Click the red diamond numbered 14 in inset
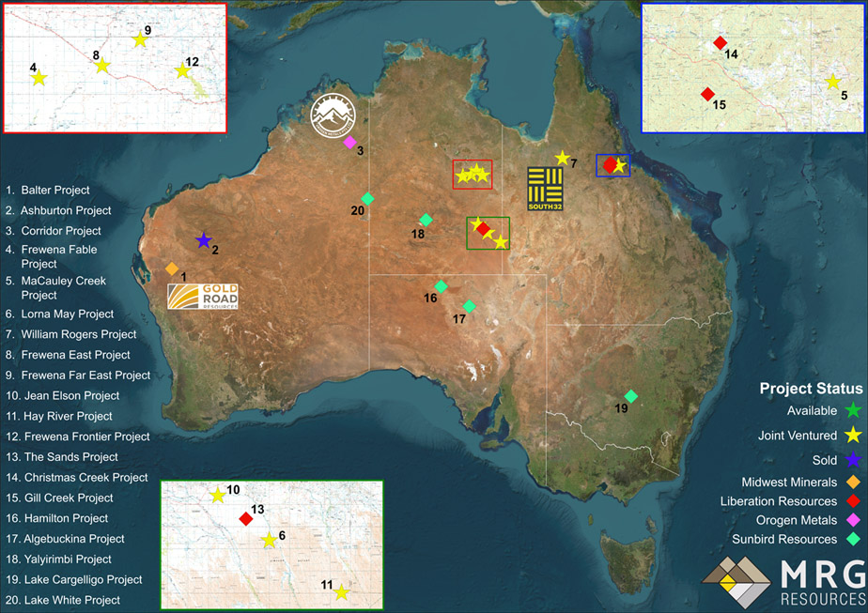This screenshot has width=868, height=613. pos(720,42)
